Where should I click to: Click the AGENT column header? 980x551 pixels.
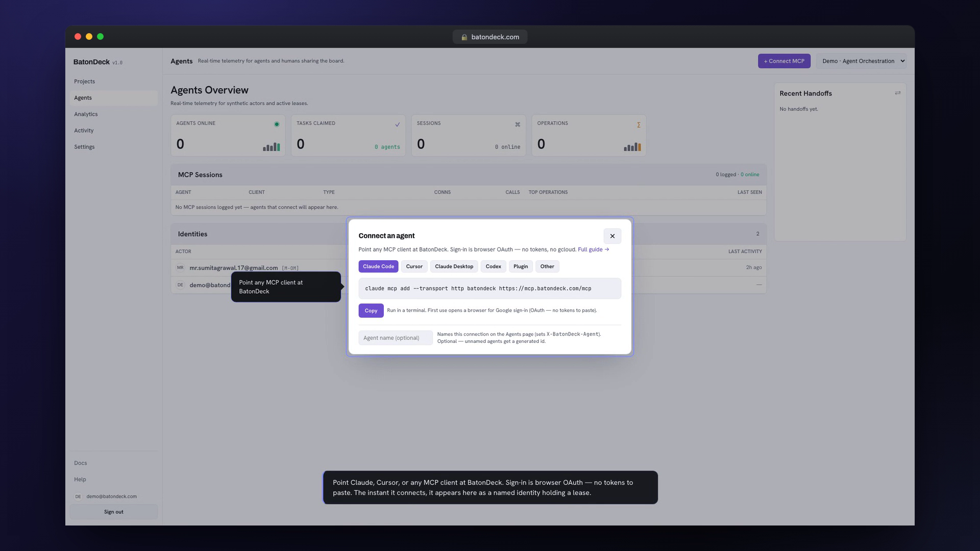click(x=183, y=192)
